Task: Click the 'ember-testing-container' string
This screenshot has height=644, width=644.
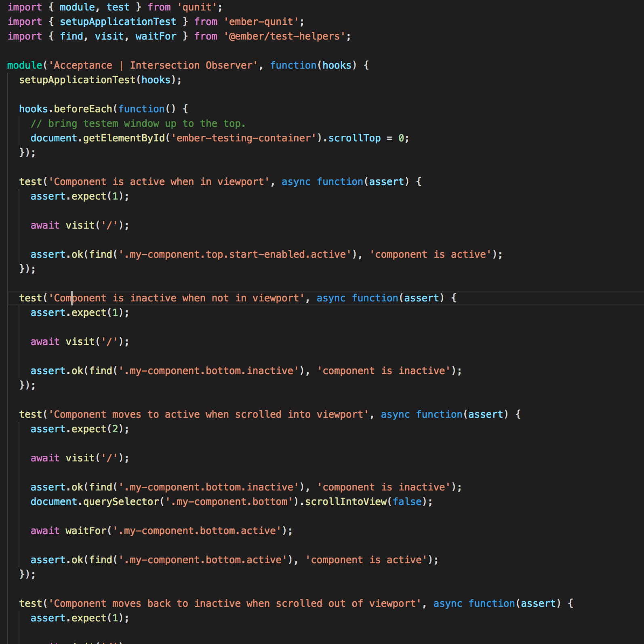Action: coord(244,138)
